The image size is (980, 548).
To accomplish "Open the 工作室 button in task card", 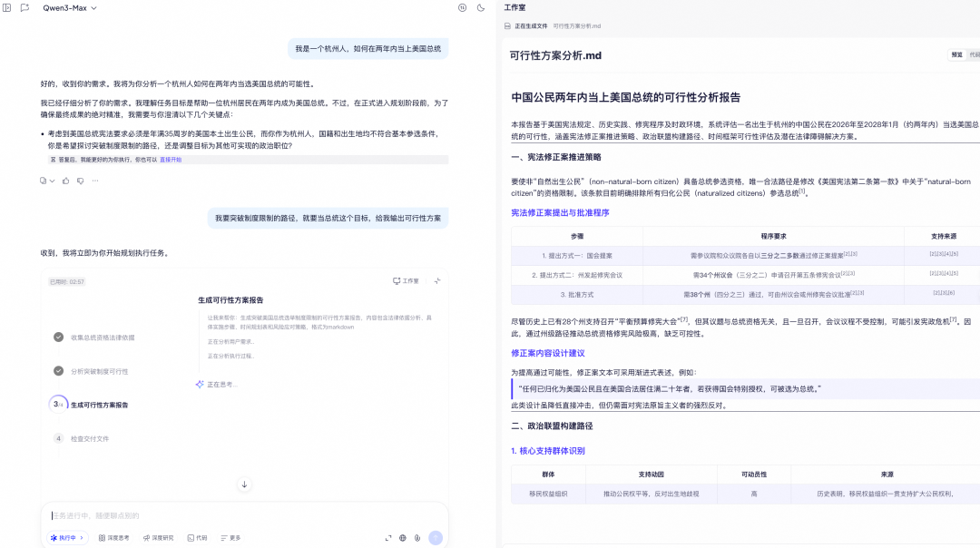I will coord(406,281).
